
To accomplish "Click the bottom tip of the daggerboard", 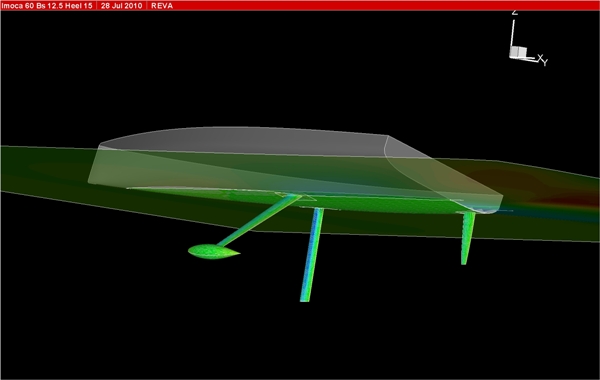I will [305, 298].
